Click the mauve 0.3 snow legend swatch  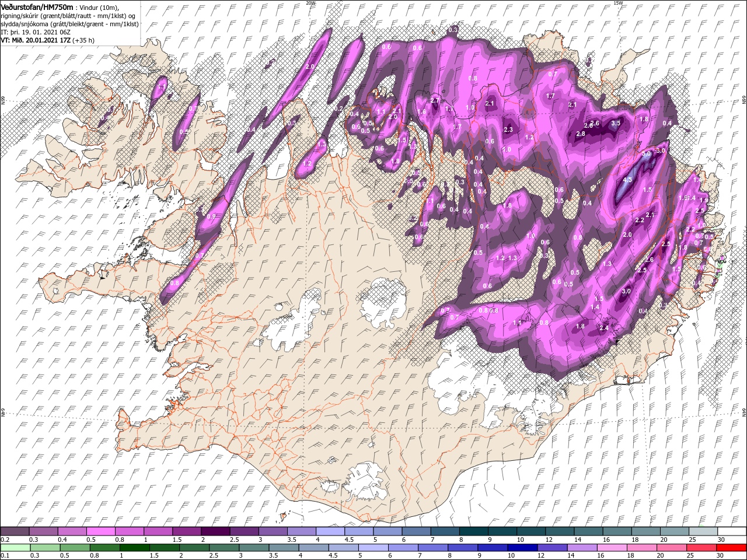click(x=43, y=531)
